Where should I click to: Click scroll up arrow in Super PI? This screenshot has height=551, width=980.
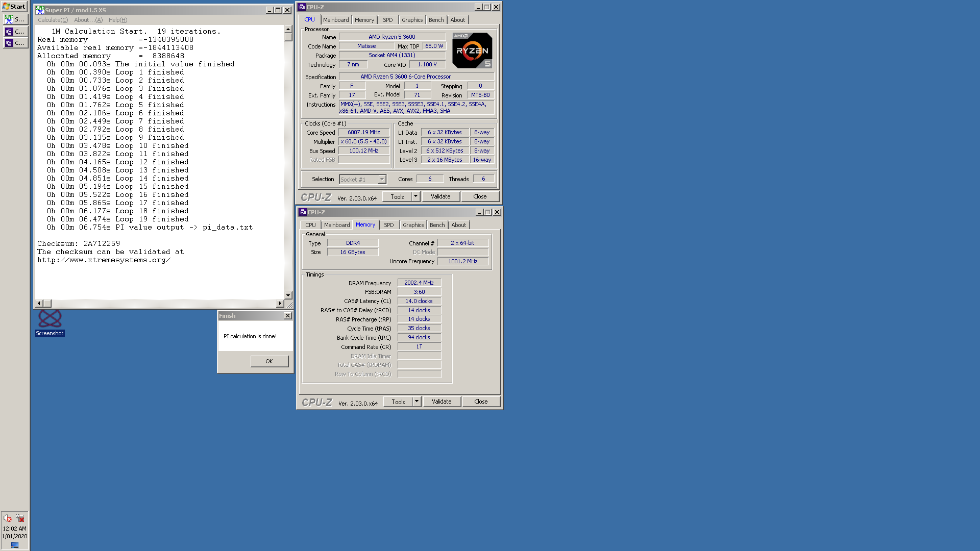point(288,29)
